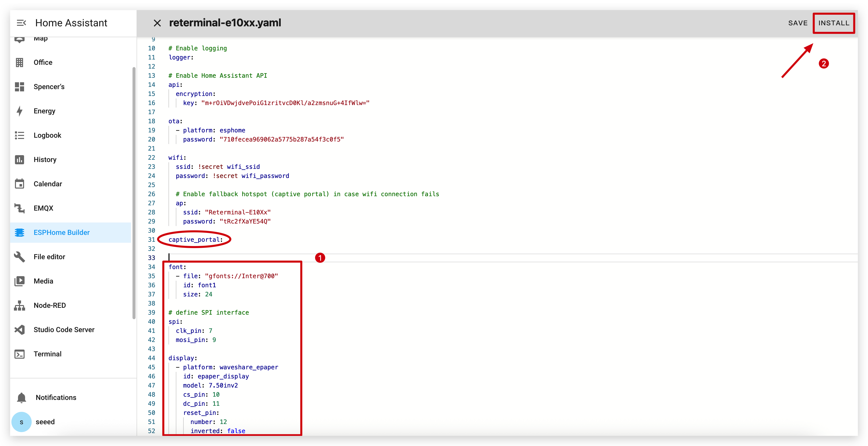Click the seeed user avatar
Viewport: 868px width, 446px height.
[x=22, y=422]
